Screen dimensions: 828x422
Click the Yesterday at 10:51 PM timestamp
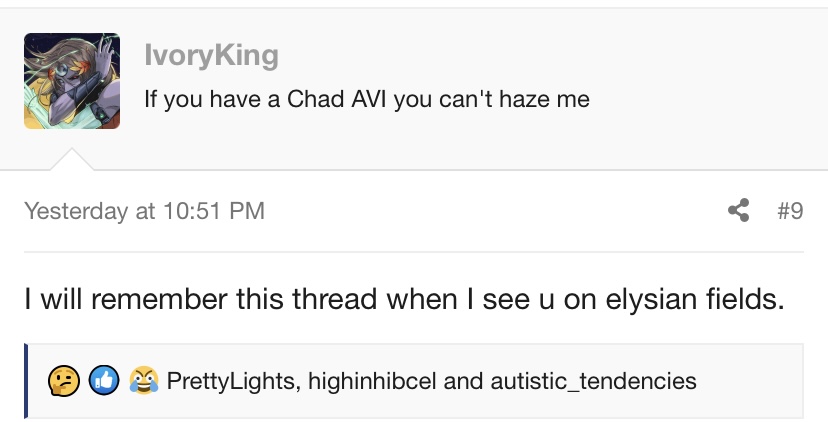click(144, 211)
